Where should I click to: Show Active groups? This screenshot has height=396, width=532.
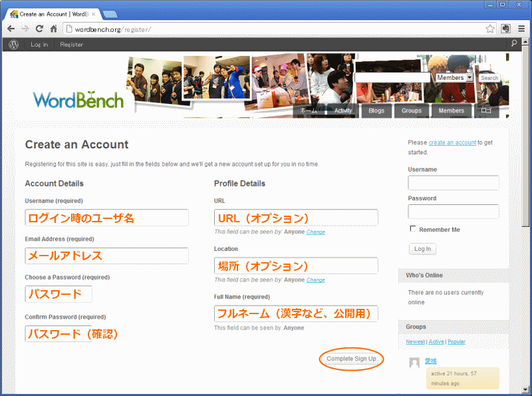pos(436,341)
